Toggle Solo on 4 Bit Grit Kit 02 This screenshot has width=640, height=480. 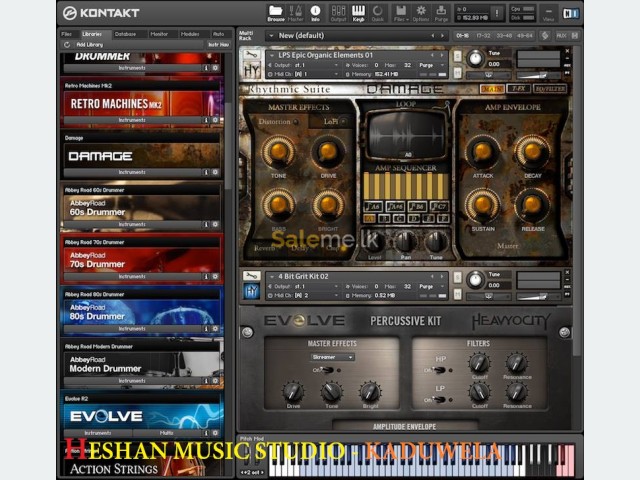(x=458, y=277)
